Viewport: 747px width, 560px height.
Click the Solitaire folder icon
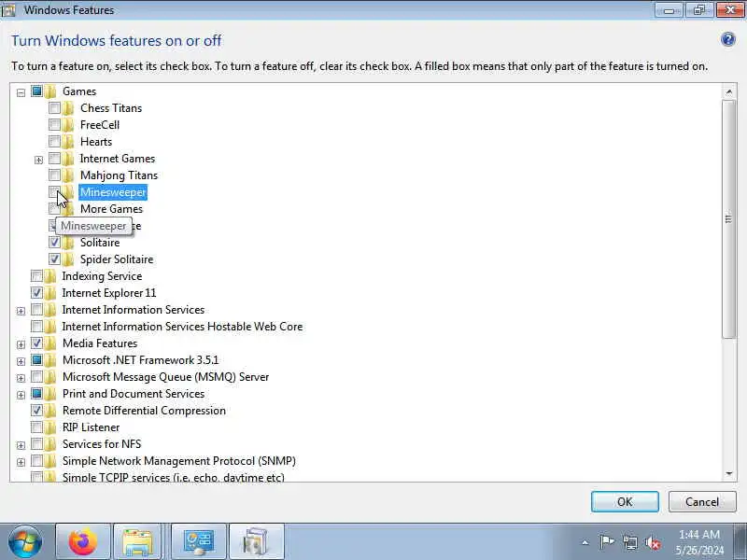coord(68,243)
